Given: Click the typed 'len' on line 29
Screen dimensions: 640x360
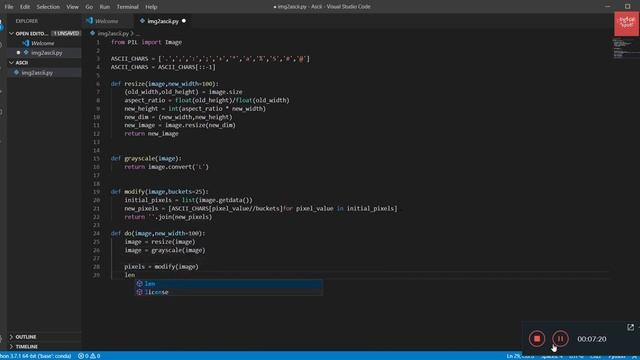Looking at the screenshot, I should tap(129, 275).
